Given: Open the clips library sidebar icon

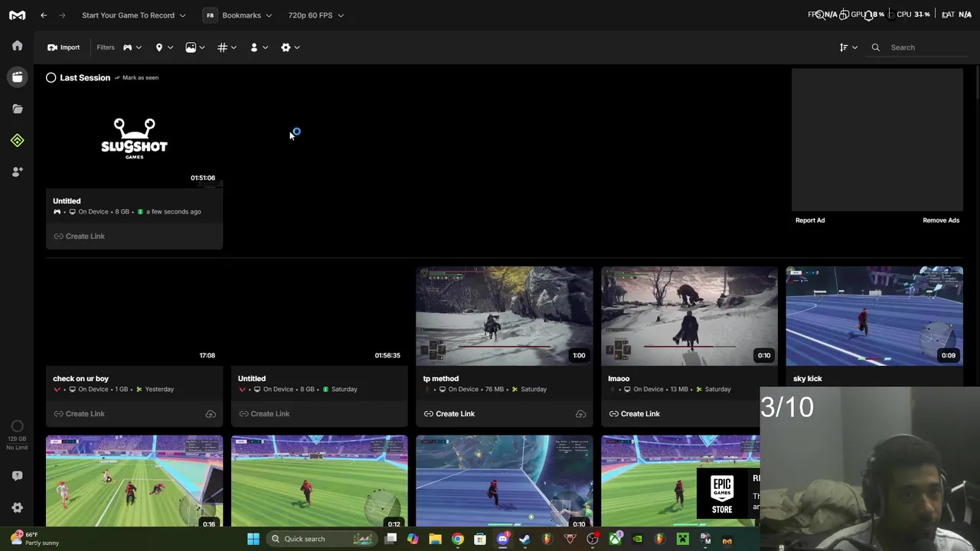Looking at the screenshot, I should (x=17, y=77).
